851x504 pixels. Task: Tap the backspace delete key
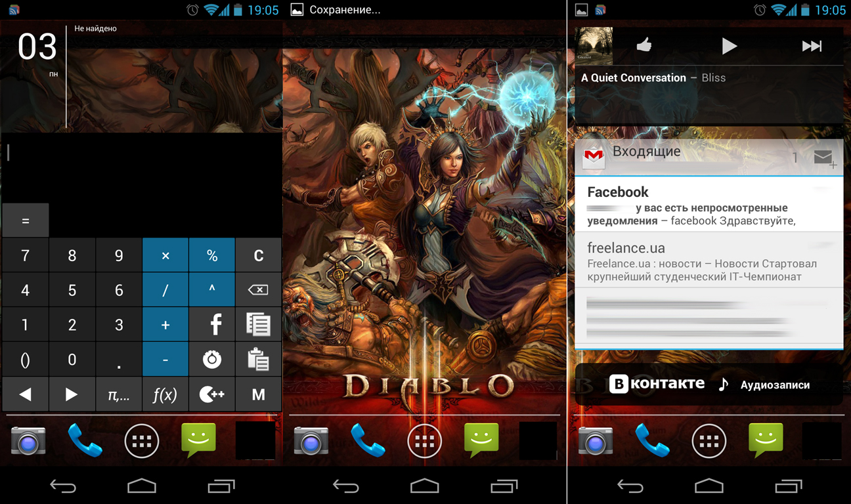click(x=259, y=289)
